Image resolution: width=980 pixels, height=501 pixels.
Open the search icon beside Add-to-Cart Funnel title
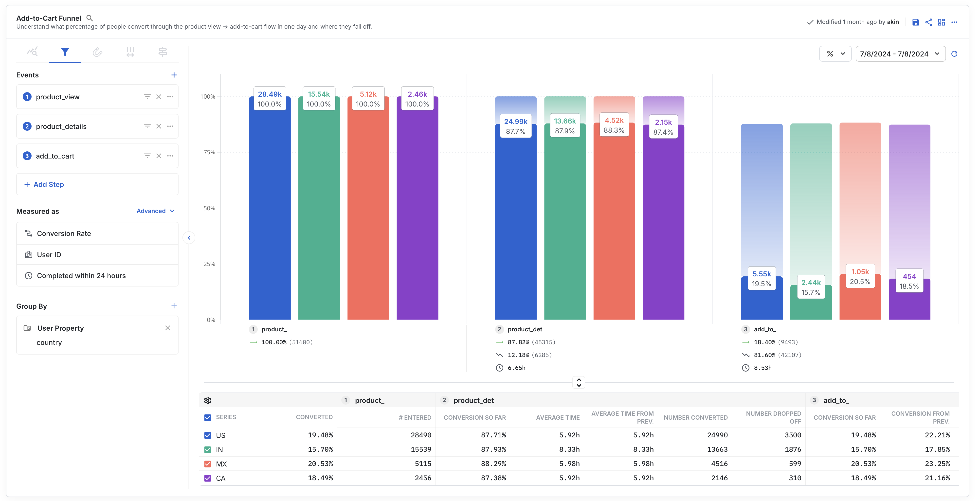(90, 18)
